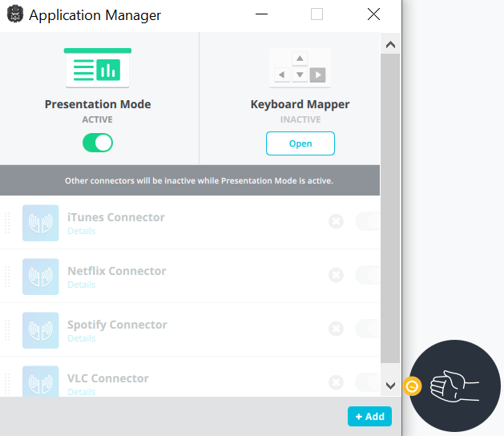Click the Spotify Connector icon
This screenshot has height=436, width=504.
click(x=40, y=330)
